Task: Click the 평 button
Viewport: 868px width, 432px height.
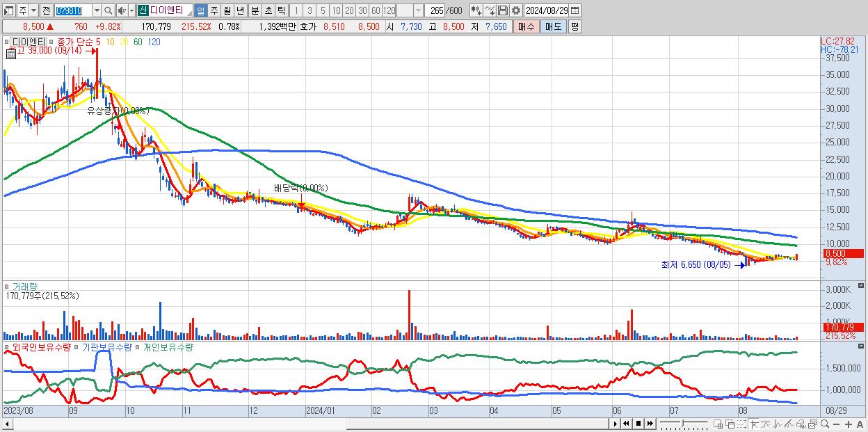Action: click(575, 26)
